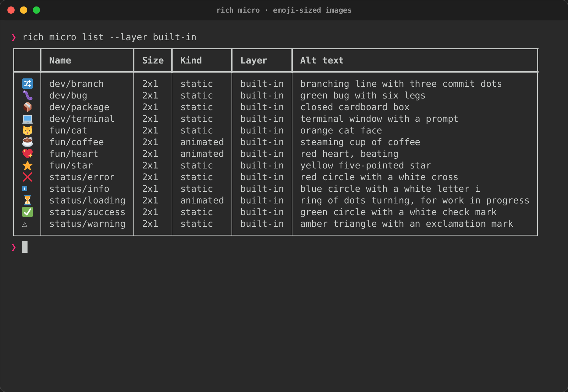Screen dimensions: 568x392
Task: Click 'orange cat face' alt text
Action: pos(341,130)
